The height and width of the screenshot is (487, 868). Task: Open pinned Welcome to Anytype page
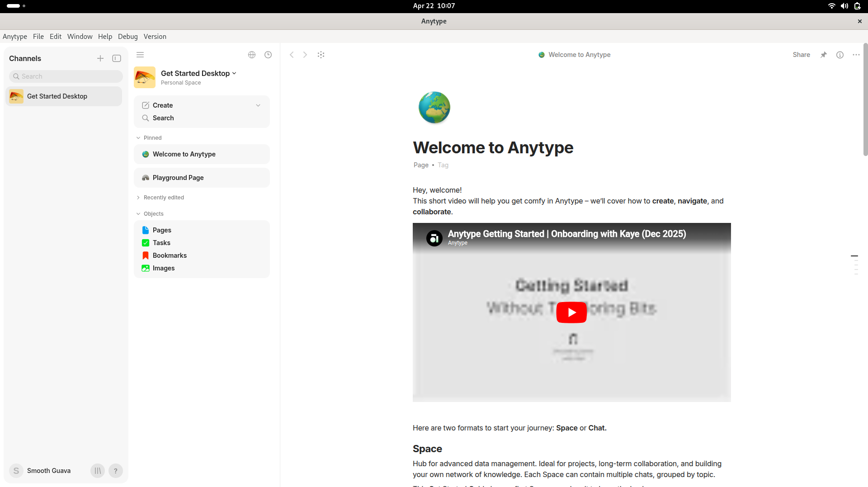pos(202,154)
